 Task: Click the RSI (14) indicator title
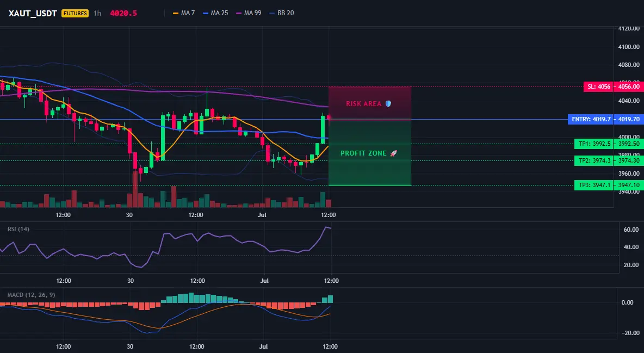18,229
